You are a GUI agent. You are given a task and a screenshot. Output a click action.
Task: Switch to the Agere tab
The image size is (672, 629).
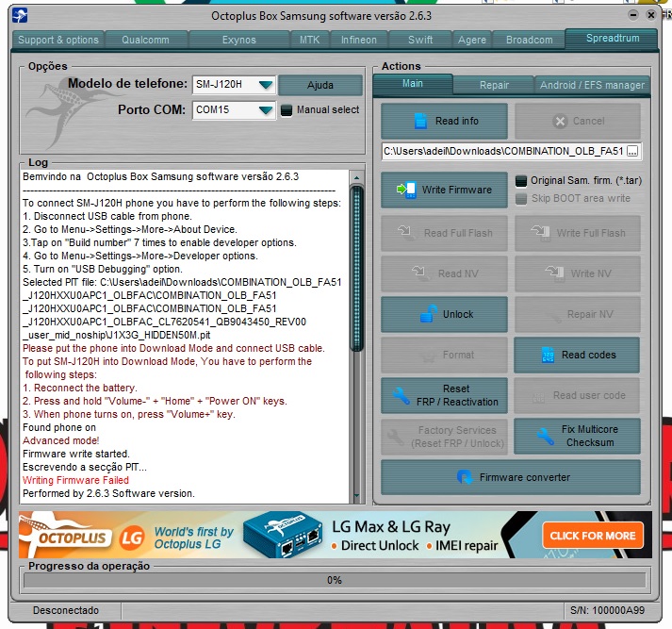click(472, 40)
